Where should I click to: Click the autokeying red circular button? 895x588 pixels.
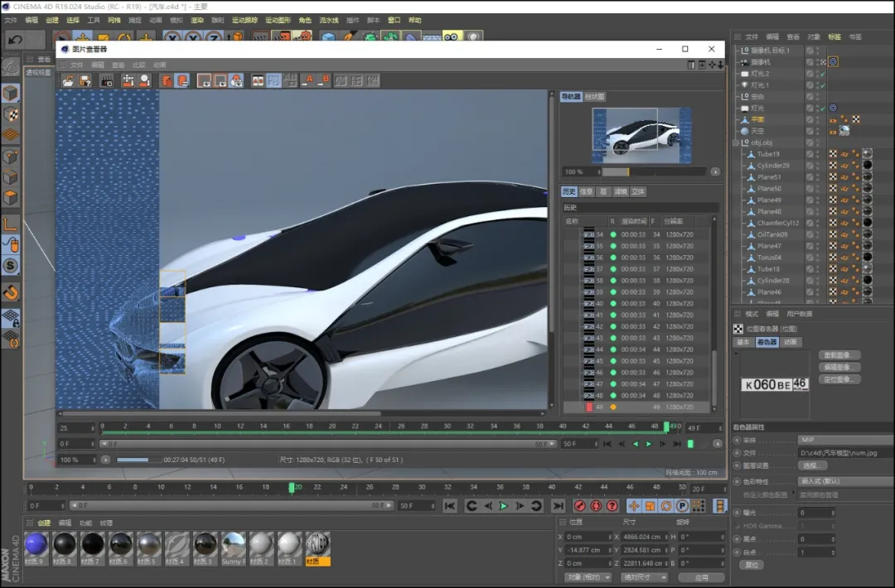tap(596, 506)
